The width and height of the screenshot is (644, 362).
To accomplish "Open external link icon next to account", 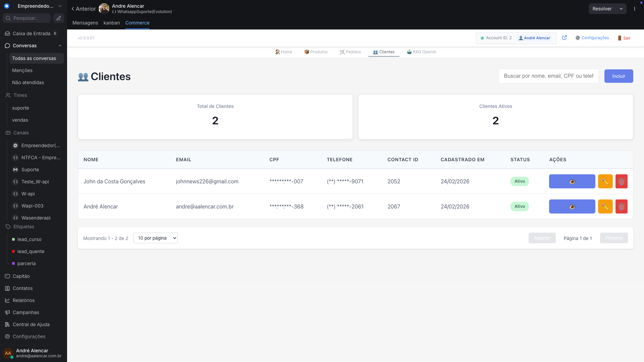I will click(565, 38).
